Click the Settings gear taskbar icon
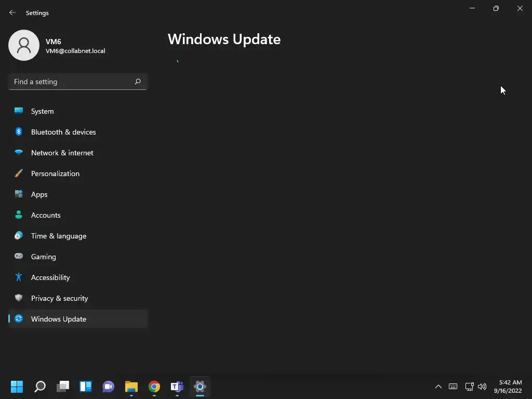This screenshot has width=532, height=399. tap(200, 387)
